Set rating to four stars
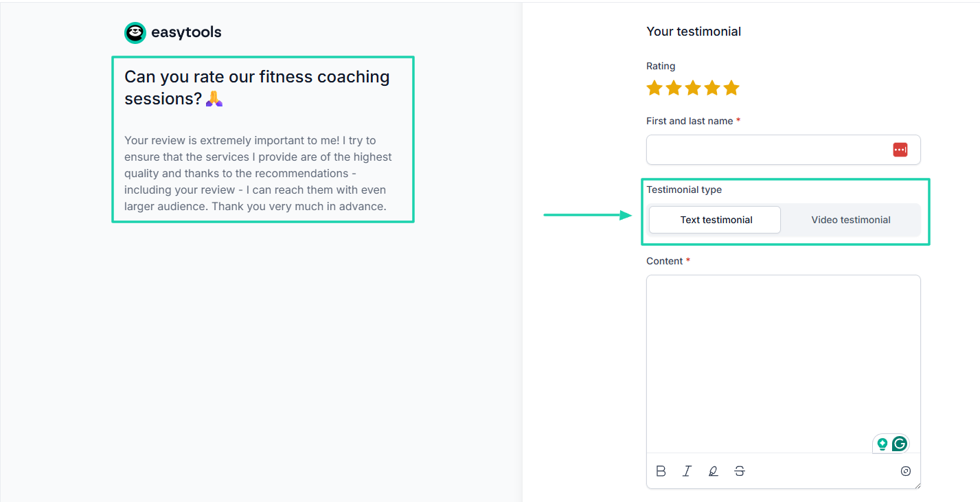This screenshot has height=502, width=980. [712, 88]
